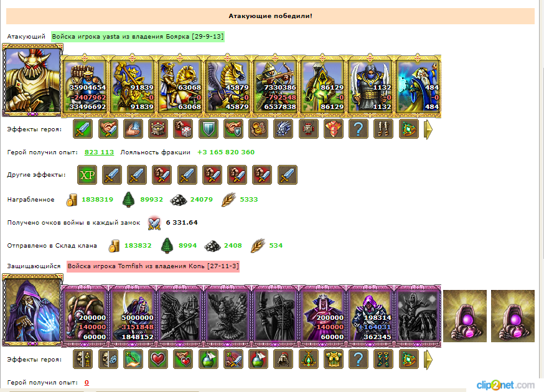Open defender experience link showing 0

[87, 382]
